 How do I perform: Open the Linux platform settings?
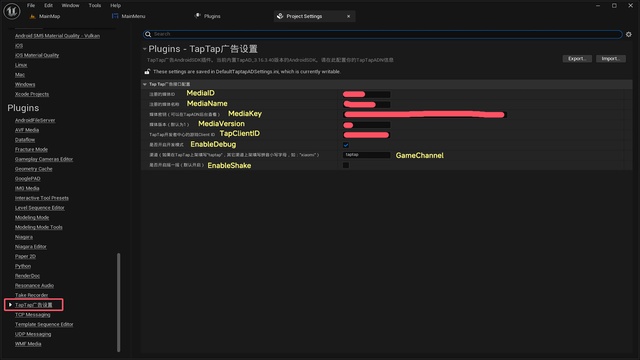tap(21, 65)
